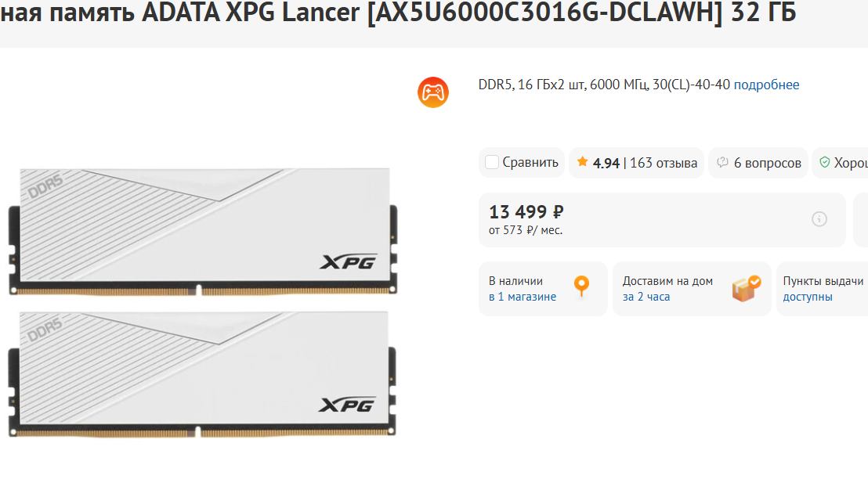Image resolution: width=868 pixels, height=494 pixels.
Task: Open the 6 вопросов questions section
Action: 767,163
